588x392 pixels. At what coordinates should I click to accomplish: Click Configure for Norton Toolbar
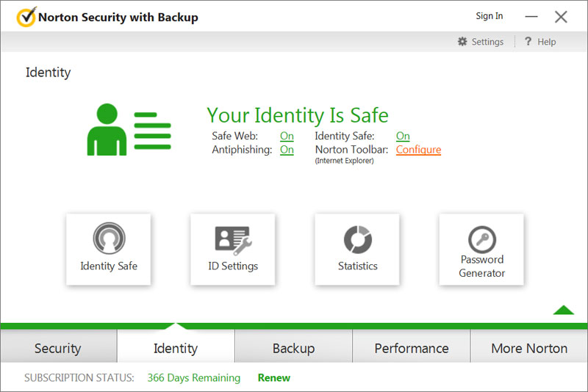(x=418, y=150)
